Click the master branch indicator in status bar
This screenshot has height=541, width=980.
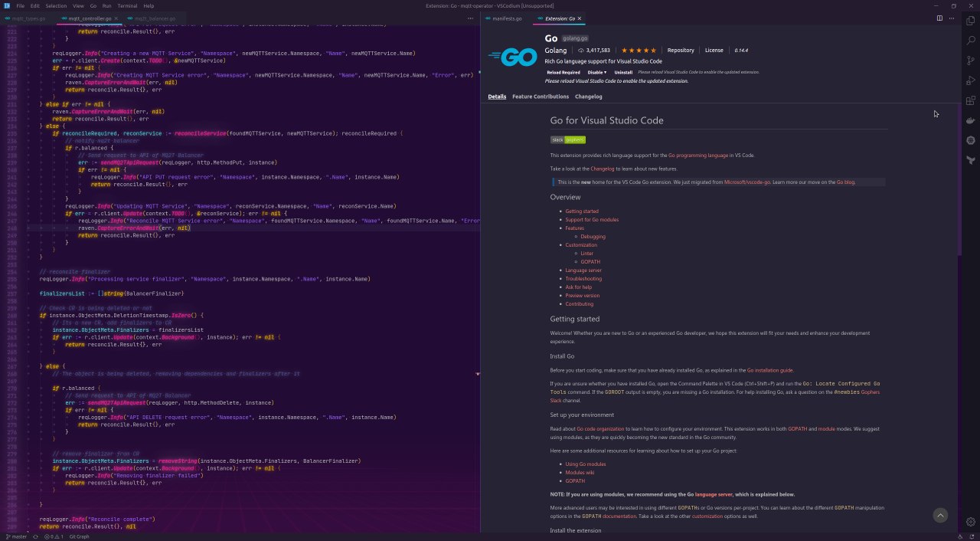point(16,536)
